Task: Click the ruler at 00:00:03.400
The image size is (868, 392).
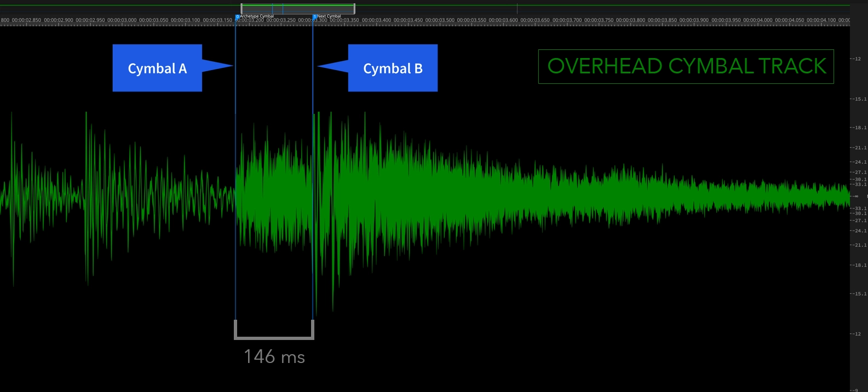Action: [376, 20]
